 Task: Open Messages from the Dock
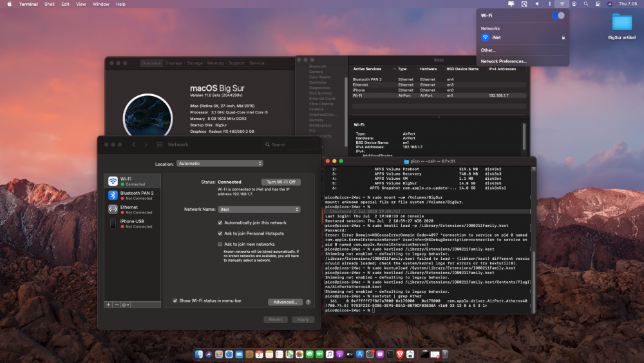pos(310,354)
